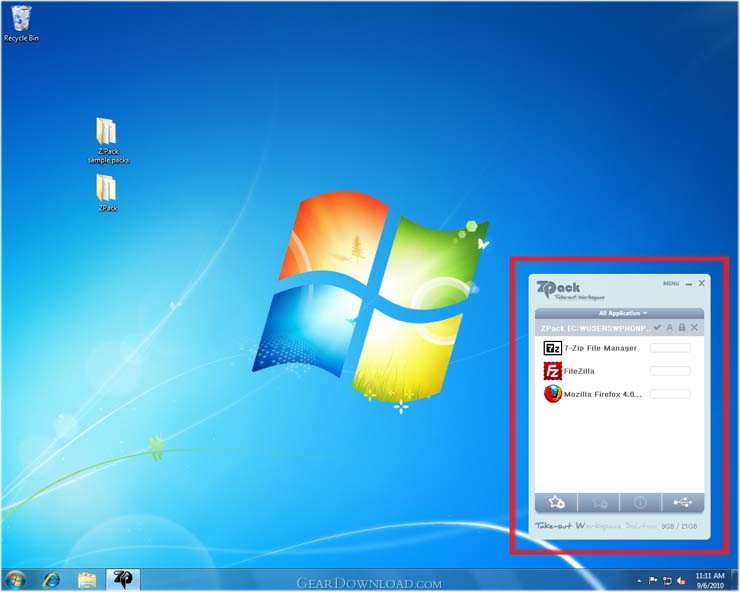
Task: Select the ZPack sample packs folder
Action: [x=108, y=141]
